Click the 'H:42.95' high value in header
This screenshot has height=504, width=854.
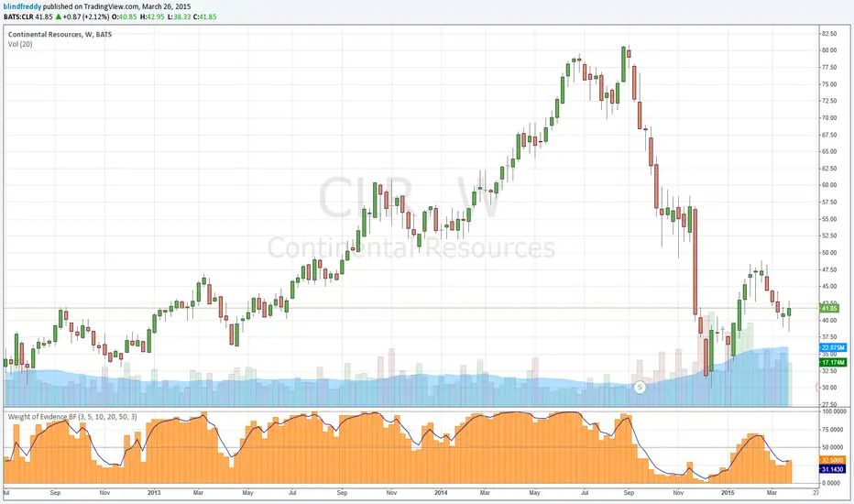click(x=152, y=16)
